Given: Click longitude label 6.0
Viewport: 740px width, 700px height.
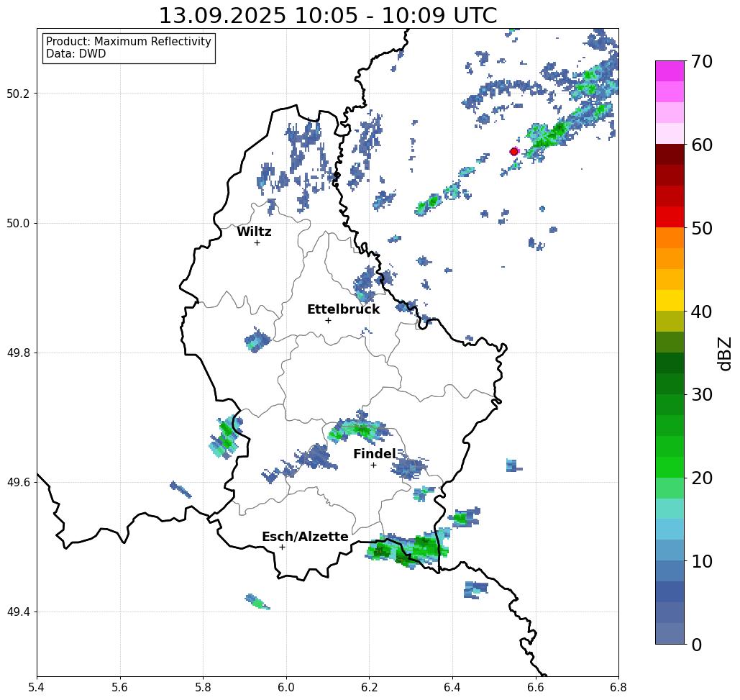Looking at the screenshot, I should [286, 687].
